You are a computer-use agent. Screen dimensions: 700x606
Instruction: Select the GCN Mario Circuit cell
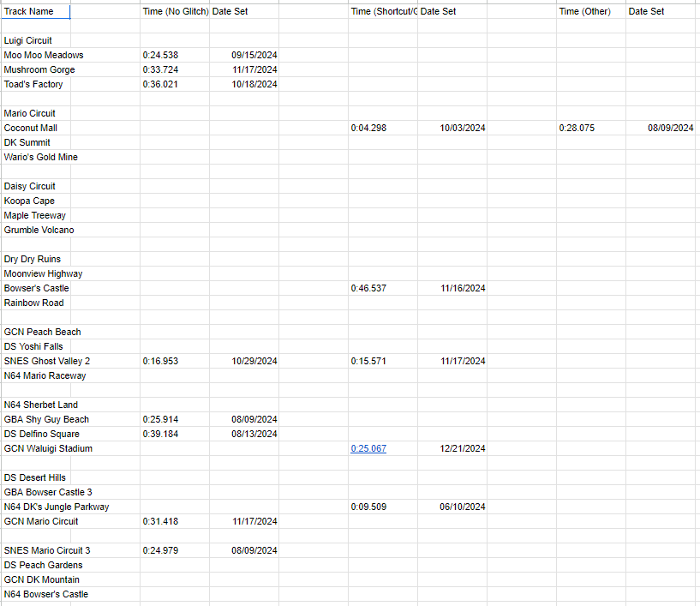click(36, 521)
